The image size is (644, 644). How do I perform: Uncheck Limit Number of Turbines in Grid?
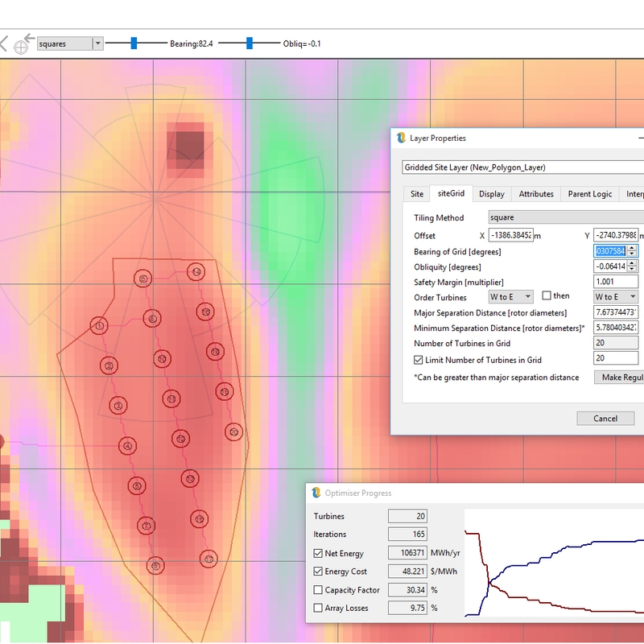[418, 359]
